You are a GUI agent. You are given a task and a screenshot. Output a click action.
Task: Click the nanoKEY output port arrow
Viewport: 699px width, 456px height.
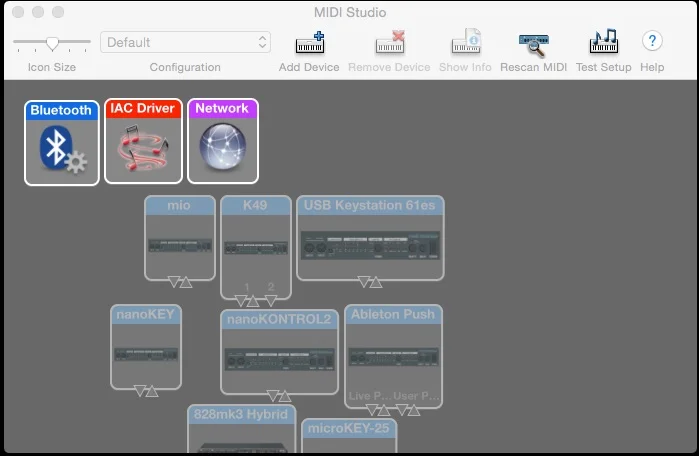(x=140, y=391)
